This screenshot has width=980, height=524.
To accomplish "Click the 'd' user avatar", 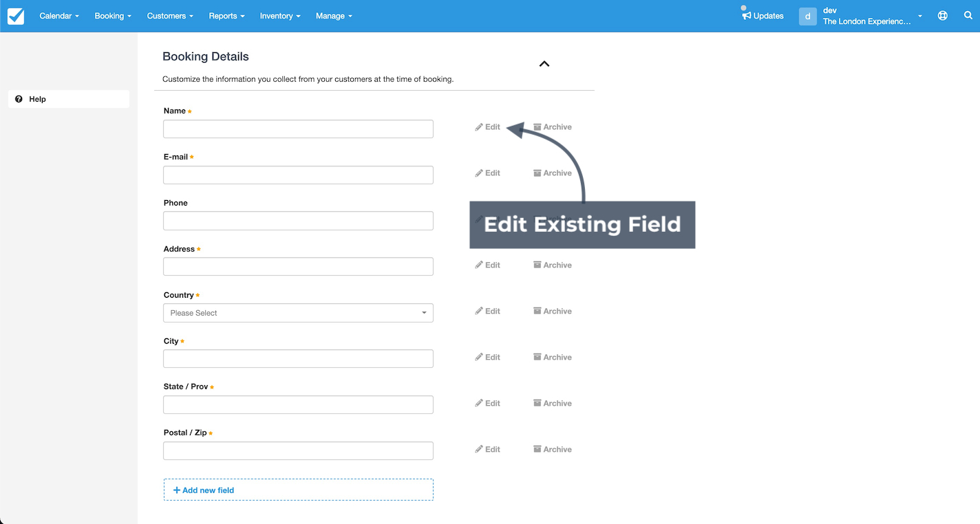I will click(808, 16).
